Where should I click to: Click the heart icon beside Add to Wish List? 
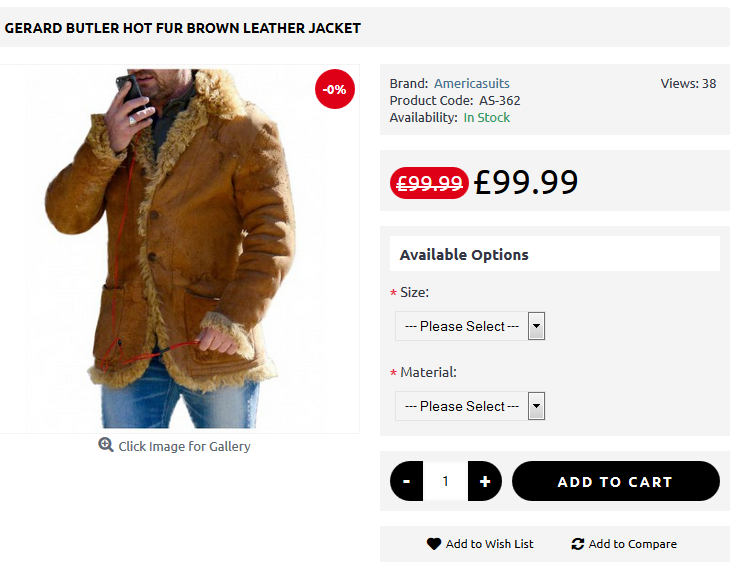click(x=433, y=544)
